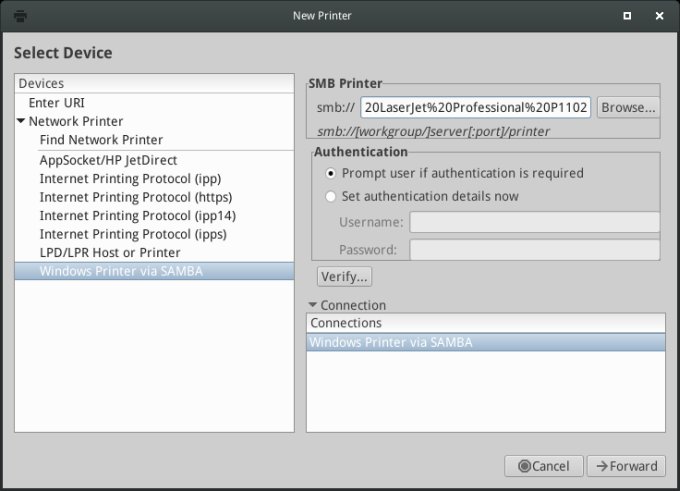The image size is (680, 491).
Task: Click the Browse... button
Action: pos(628,107)
